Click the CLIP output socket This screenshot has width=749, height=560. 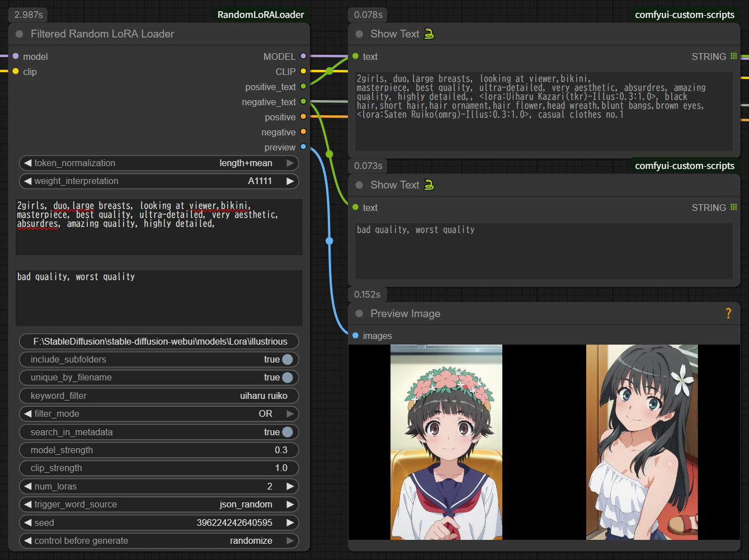(303, 71)
